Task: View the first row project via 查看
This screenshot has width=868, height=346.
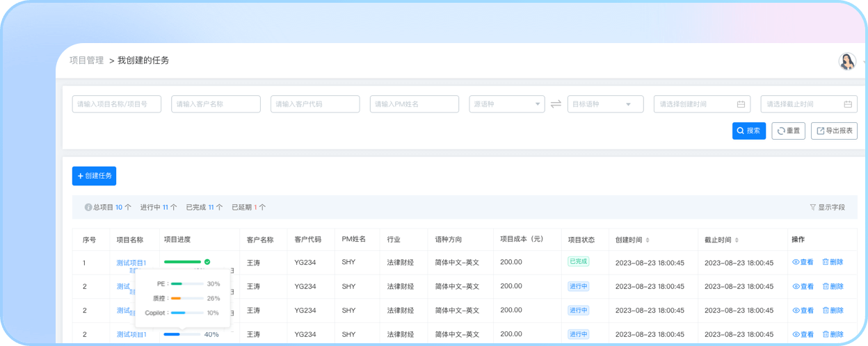Action: click(803, 262)
